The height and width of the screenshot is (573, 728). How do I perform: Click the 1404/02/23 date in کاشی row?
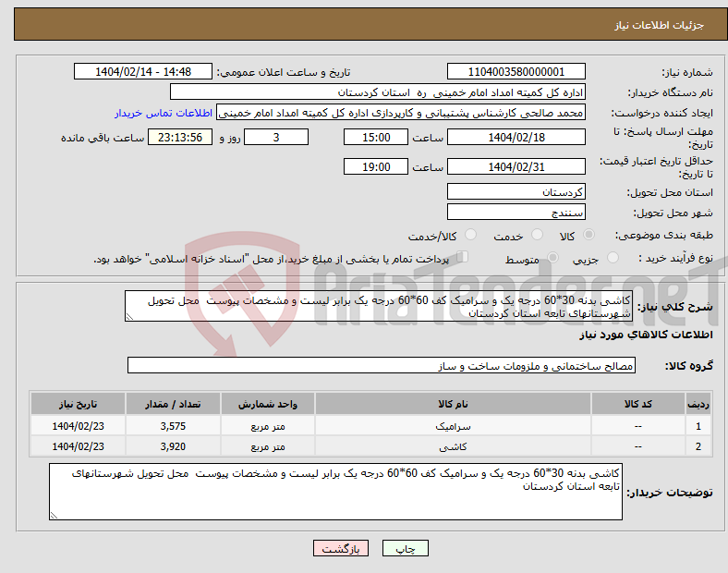pyautogui.click(x=78, y=446)
